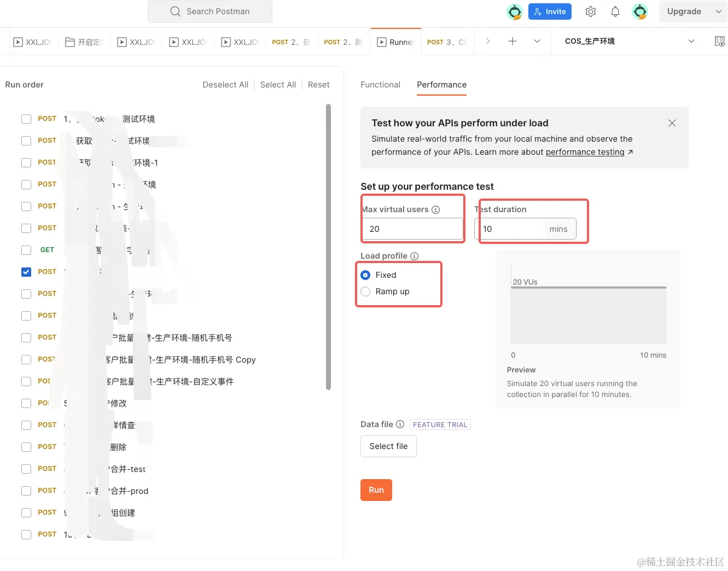The height and width of the screenshot is (571, 728).
Task: Click the 20 VUs graph label
Action: (525, 282)
